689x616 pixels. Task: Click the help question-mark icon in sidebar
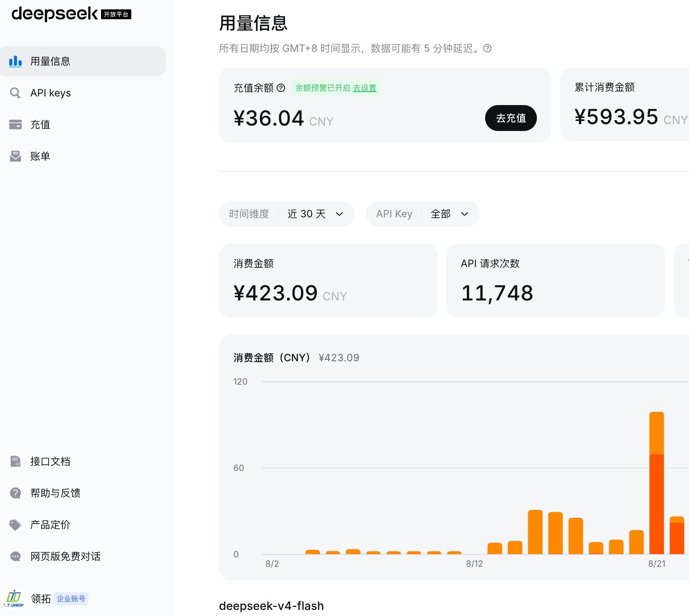point(15,493)
